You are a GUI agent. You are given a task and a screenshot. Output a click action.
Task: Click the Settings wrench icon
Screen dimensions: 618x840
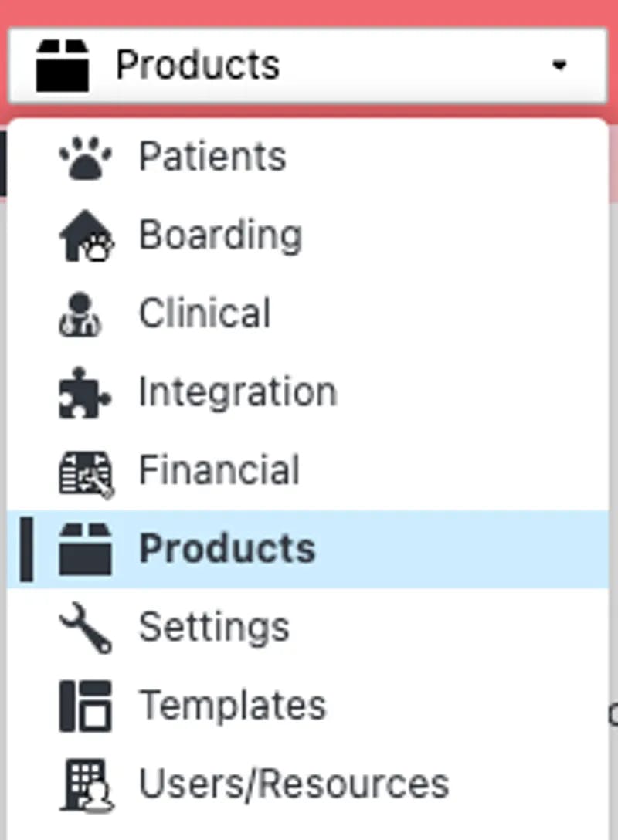point(85,628)
